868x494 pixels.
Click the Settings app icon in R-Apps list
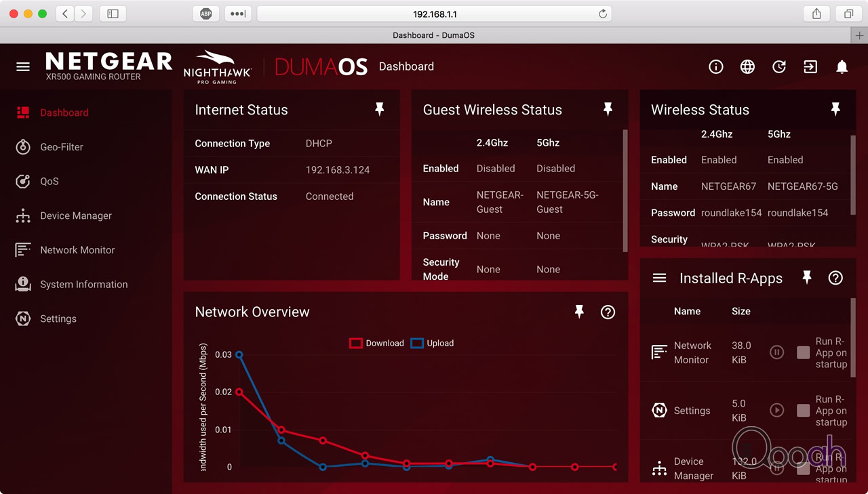[659, 410]
